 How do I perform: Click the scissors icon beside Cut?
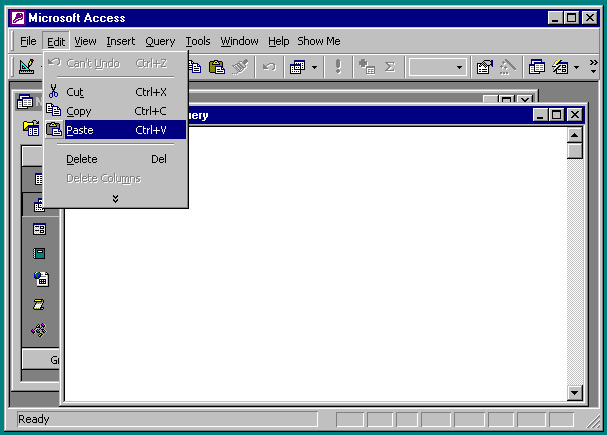click(53, 91)
